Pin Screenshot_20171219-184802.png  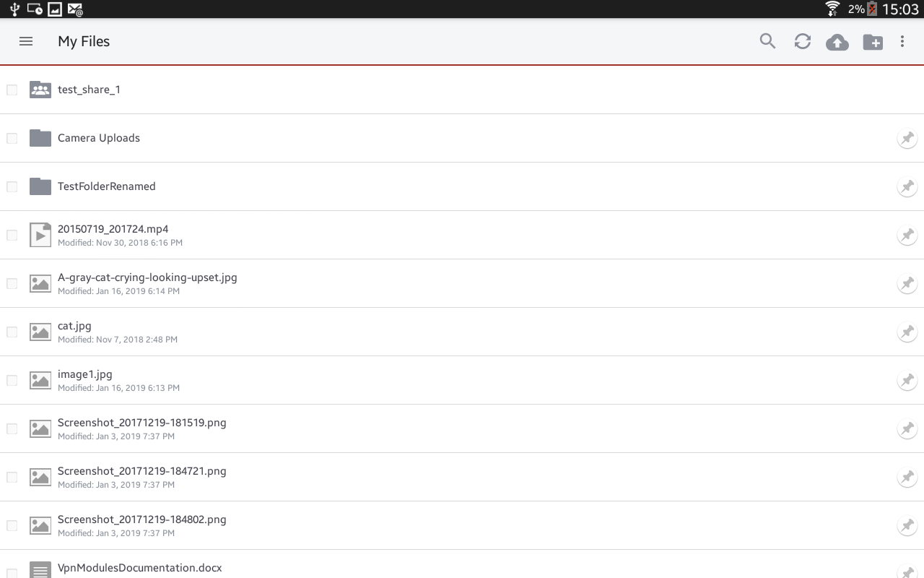(x=907, y=525)
